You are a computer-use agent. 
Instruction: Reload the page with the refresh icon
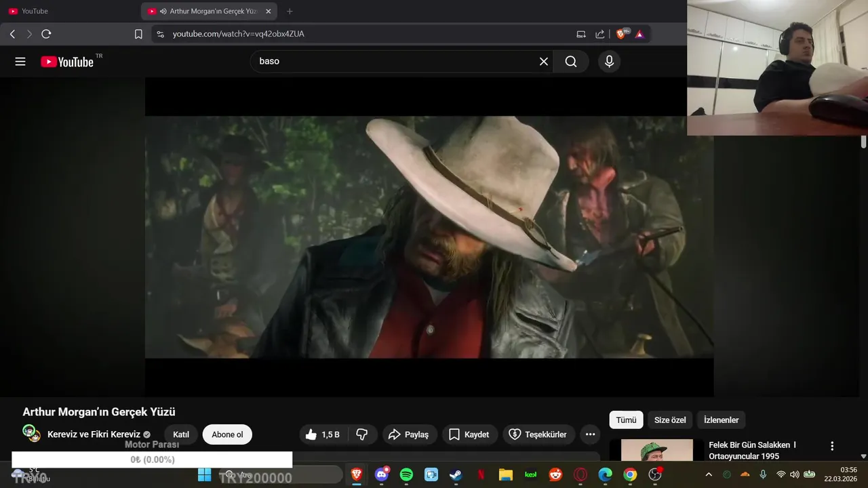click(46, 34)
